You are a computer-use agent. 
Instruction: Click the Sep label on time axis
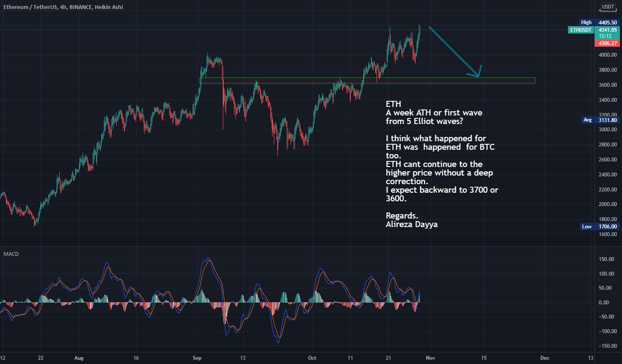(197, 358)
